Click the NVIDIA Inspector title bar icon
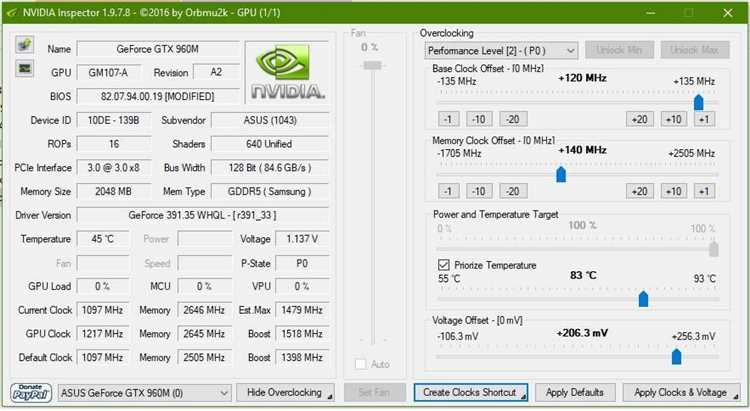Screen dimensions: 750x411 (12, 13)
